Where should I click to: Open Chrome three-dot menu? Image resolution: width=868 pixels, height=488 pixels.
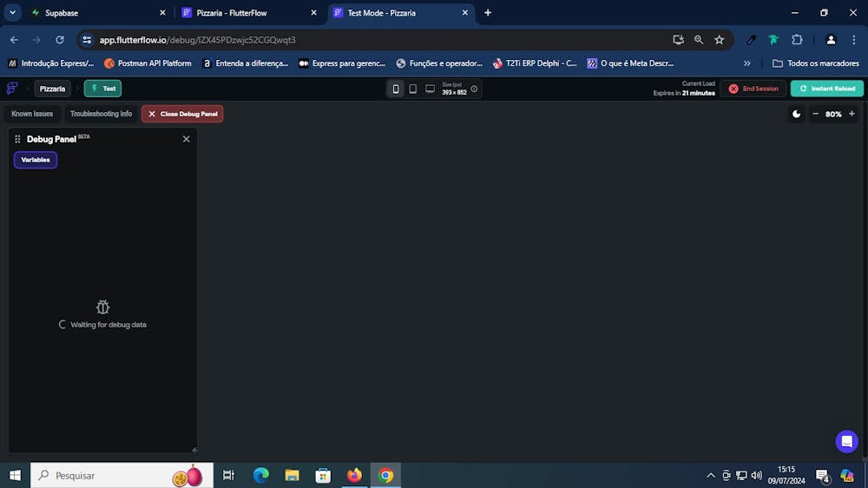853,40
